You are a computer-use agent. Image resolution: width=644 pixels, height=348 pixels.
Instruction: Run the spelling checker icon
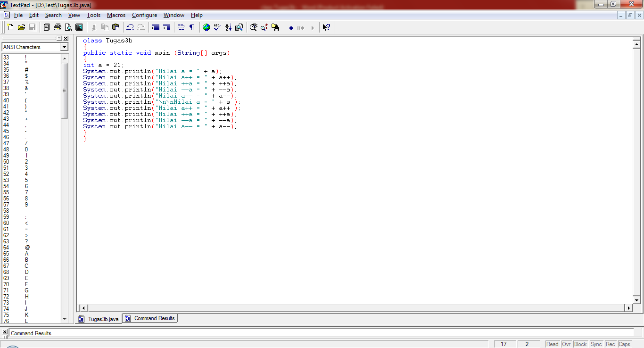pos(217,27)
